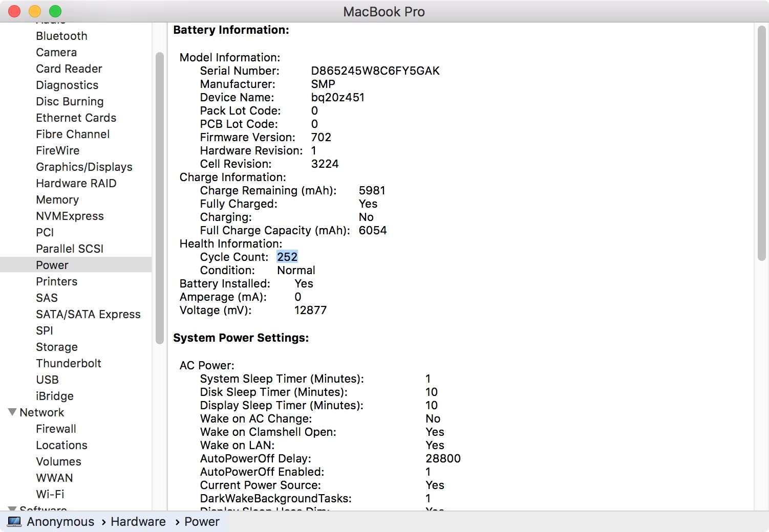
Task: Click the DarkWakeBackgroundTasks label
Action: [x=275, y=498]
